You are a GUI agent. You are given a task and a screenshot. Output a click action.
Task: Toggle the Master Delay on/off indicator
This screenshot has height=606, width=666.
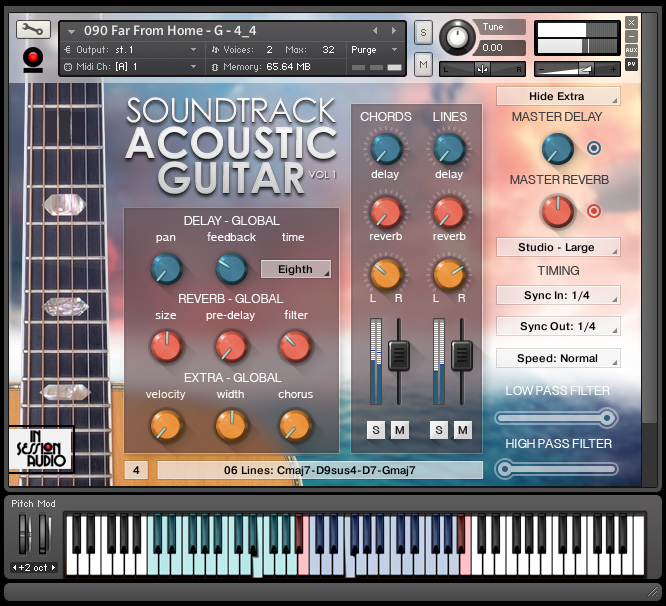point(594,148)
